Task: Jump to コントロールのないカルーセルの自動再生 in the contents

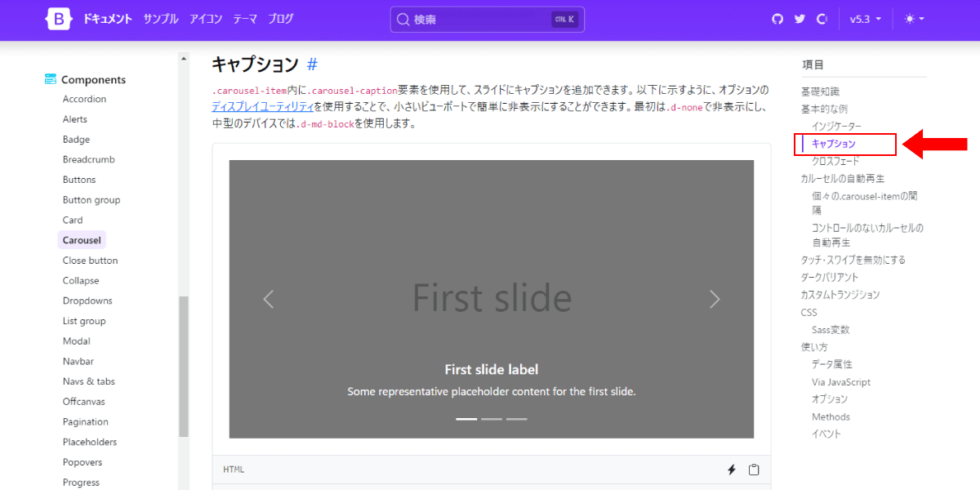Action: pos(867,235)
